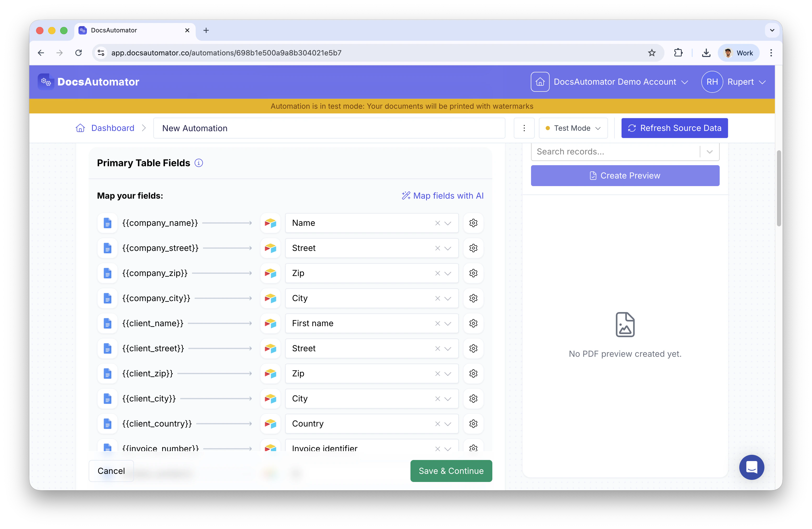
Task: Open settings gear for client_city field
Action: tap(473, 399)
